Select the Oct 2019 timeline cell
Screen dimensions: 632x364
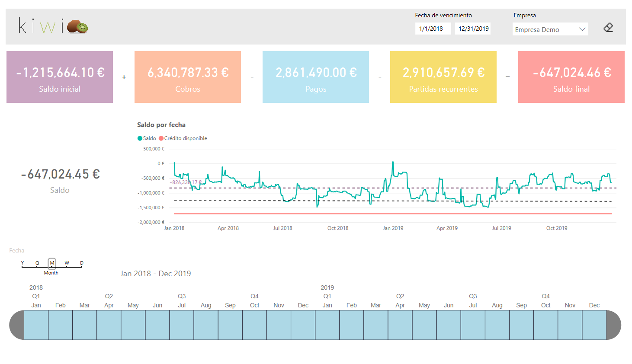pos(545,325)
